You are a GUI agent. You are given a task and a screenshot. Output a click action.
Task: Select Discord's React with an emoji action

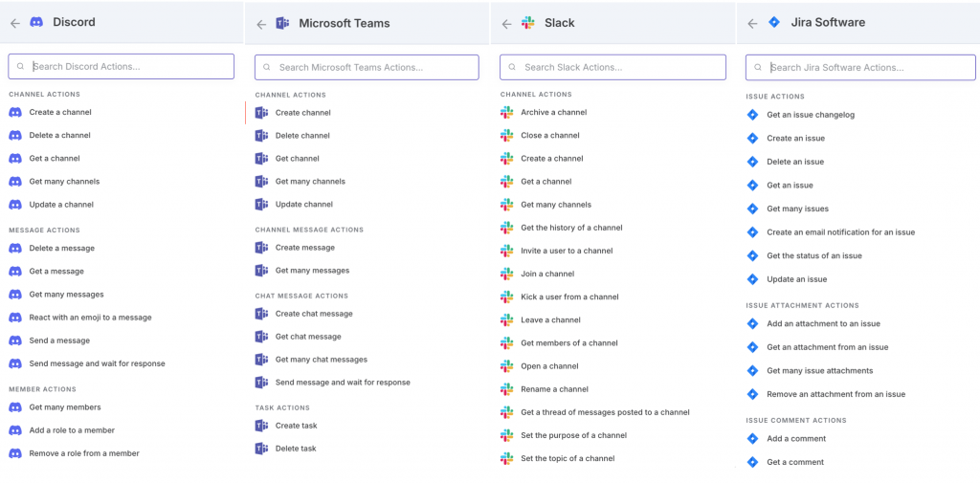(90, 318)
